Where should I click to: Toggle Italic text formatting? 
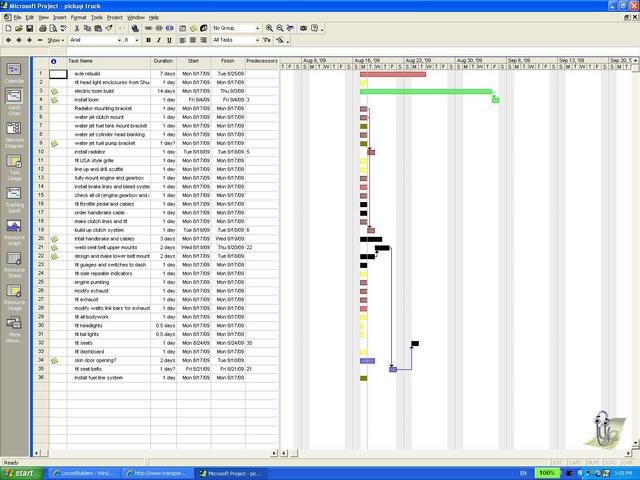(x=158, y=40)
